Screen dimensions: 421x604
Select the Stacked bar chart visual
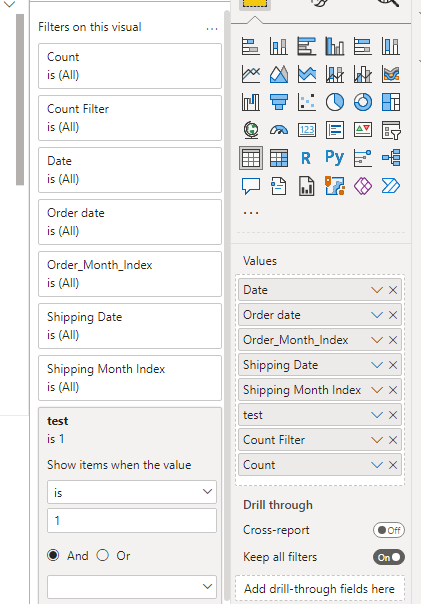251,46
